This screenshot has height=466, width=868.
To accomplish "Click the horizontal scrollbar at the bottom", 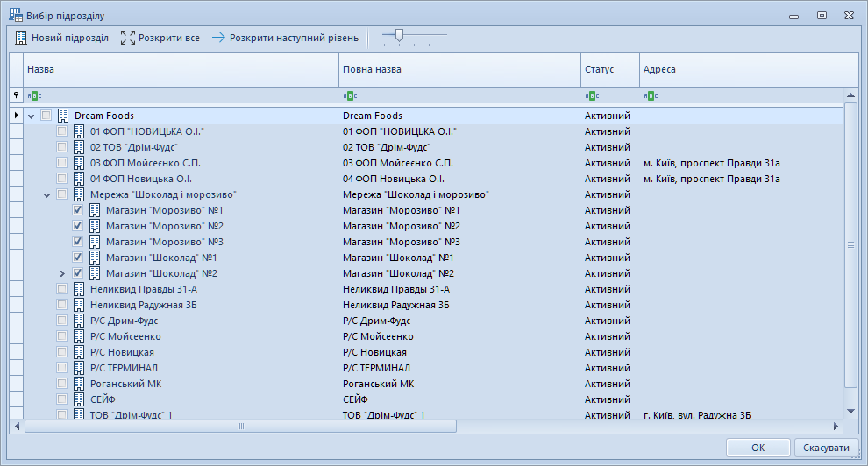I will pyautogui.click(x=240, y=427).
